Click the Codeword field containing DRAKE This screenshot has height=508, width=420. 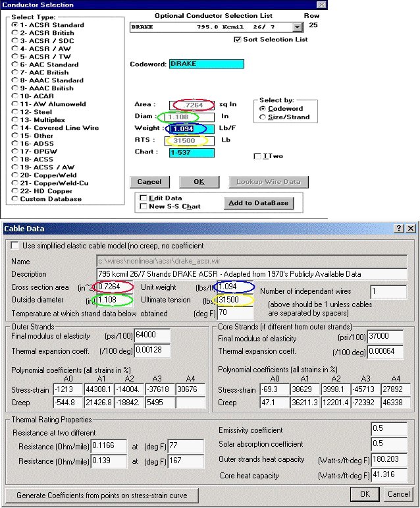[x=207, y=64]
